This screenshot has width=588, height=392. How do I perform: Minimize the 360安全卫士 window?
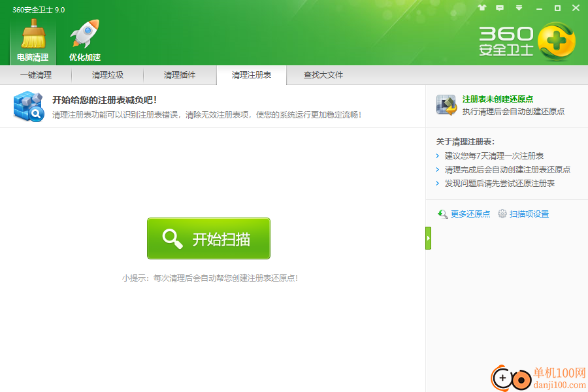[x=539, y=8]
